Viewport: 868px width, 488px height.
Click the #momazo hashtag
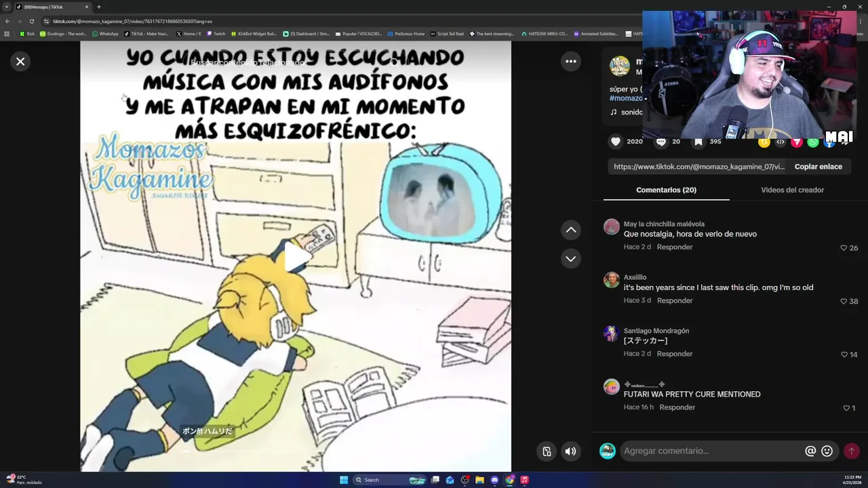[x=626, y=99]
